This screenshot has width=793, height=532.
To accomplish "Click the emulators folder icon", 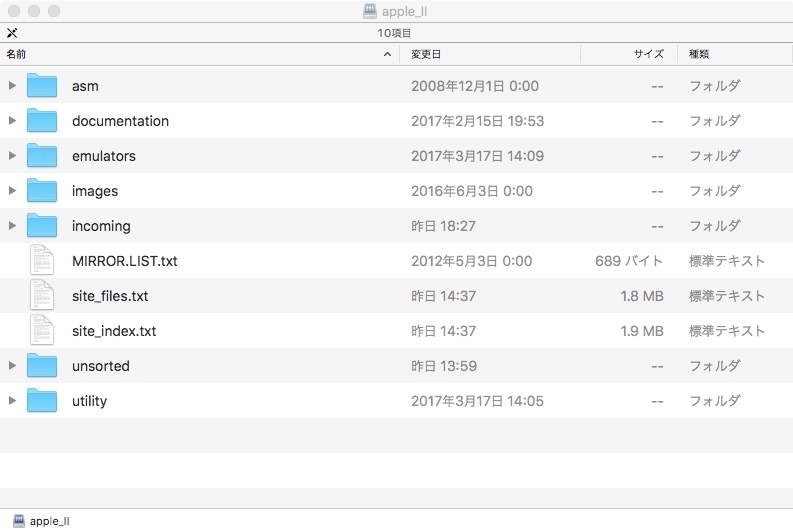I will pyautogui.click(x=42, y=156).
